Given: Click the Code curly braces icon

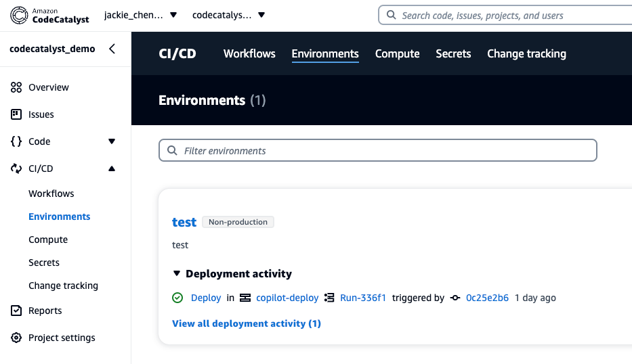Looking at the screenshot, I should coord(16,141).
